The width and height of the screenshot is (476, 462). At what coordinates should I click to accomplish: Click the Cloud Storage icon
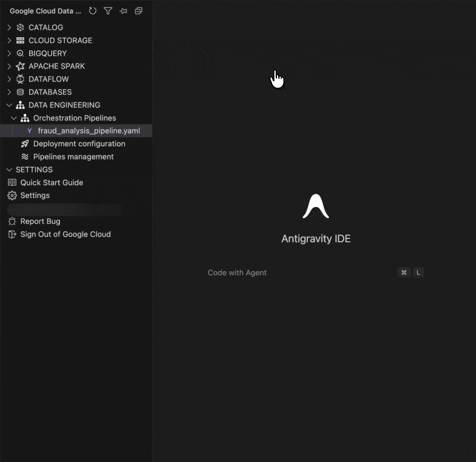click(21, 40)
